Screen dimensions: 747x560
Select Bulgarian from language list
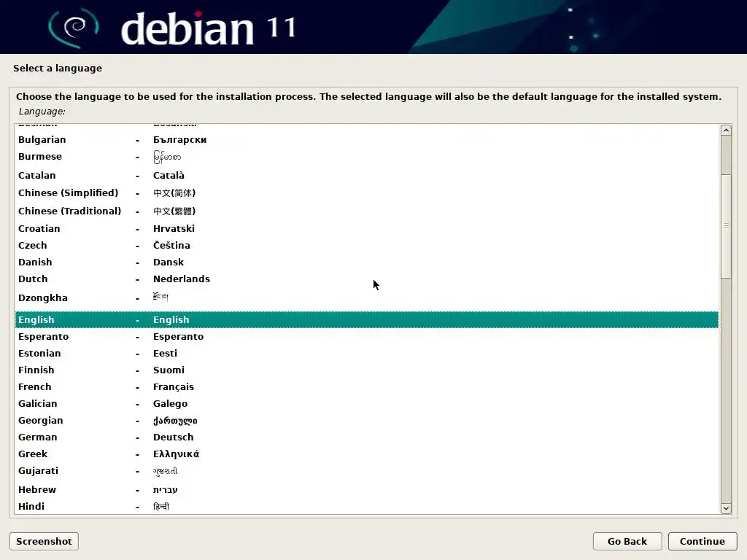[366, 139]
